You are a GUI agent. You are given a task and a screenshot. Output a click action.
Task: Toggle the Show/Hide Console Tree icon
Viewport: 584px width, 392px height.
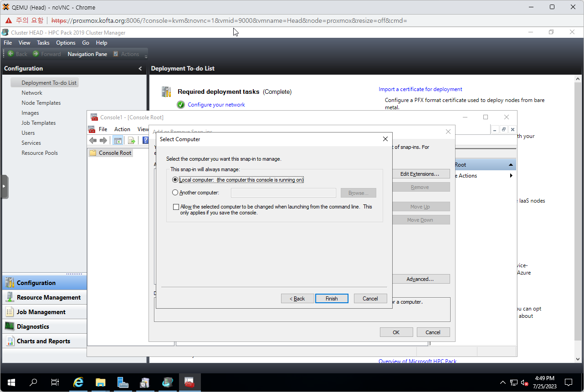(x=118, y=140)
